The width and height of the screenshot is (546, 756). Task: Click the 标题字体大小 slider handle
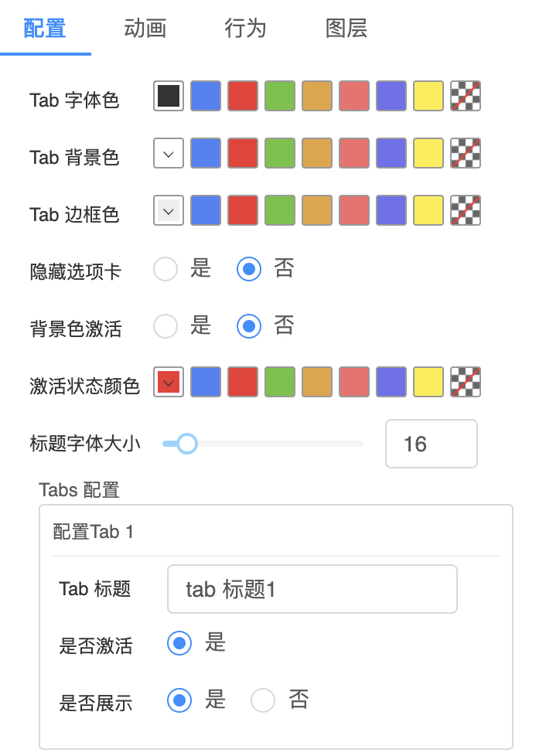186,444
